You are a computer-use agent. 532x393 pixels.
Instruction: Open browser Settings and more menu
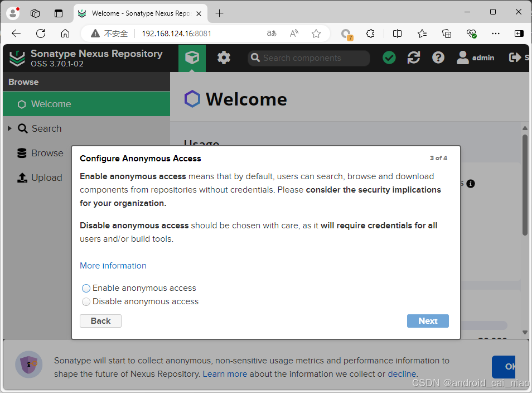pos(495,33)
